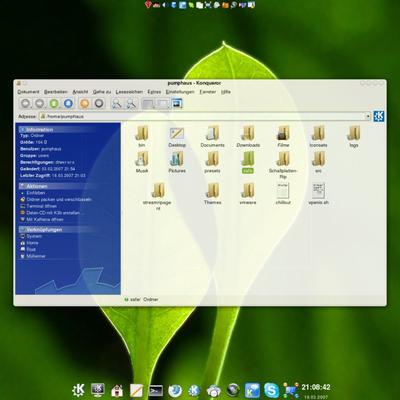
Task: Select the Musik folder
Action: [142, 162]
